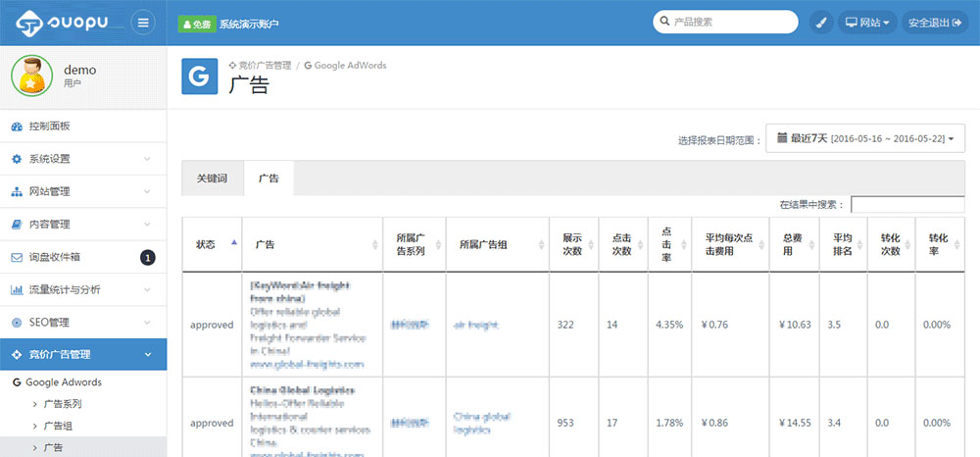Sort table by 状态 column header
This screenshot has width=980, height=457.
point(212,244)
